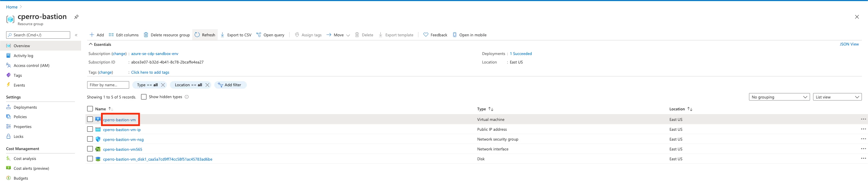Open cperro-bastion-vm565 network interface
The height and width of the screenshot is (181, 868).
click(x=123, y=149)
